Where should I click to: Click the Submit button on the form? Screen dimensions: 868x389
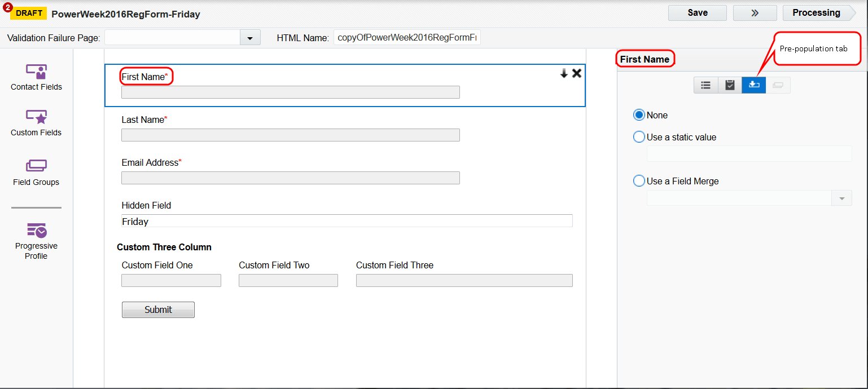158,310
